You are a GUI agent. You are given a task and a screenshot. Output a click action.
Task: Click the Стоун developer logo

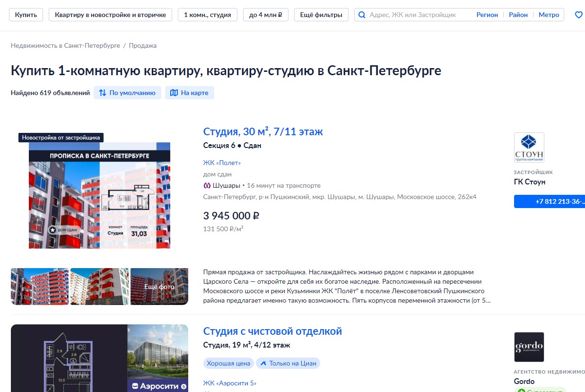529,148
